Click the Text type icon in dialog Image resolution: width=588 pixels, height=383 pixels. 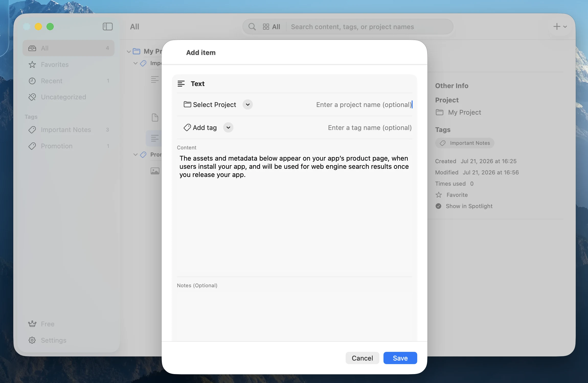point(181,84)
